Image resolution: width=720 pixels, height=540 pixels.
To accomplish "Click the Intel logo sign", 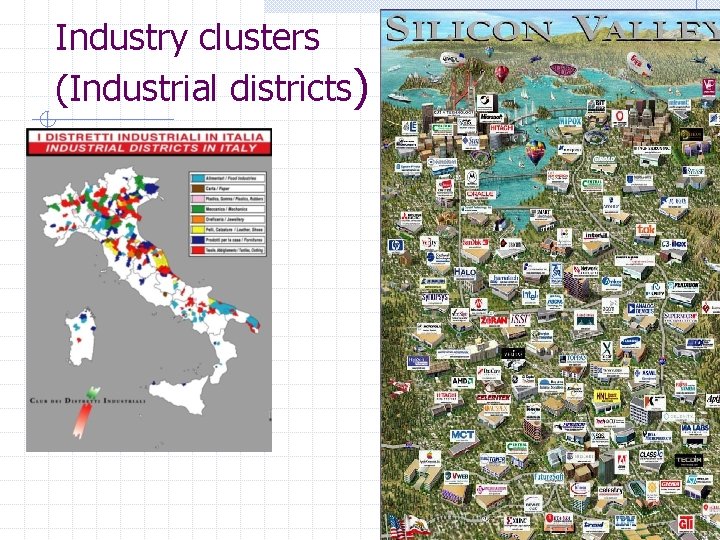I will click(530, 297).
